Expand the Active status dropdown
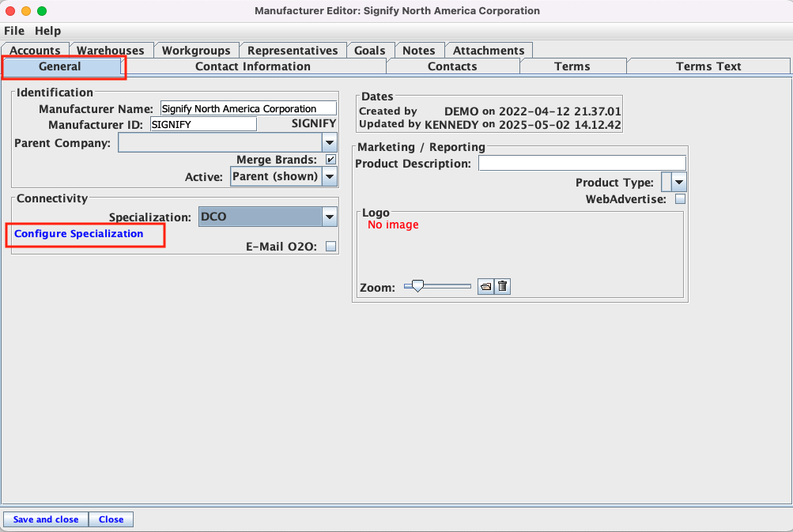The width and height of the screenshot is (793, 532). (x=329, y=176)
